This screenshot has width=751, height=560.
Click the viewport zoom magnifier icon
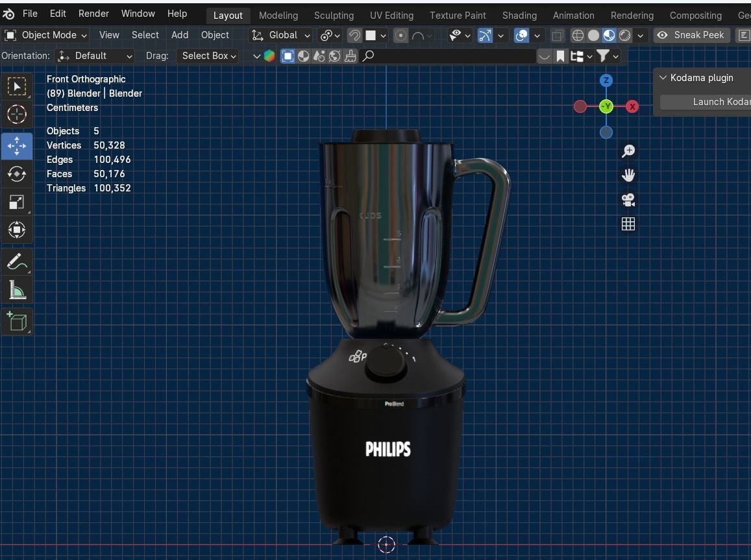[628, 151]
